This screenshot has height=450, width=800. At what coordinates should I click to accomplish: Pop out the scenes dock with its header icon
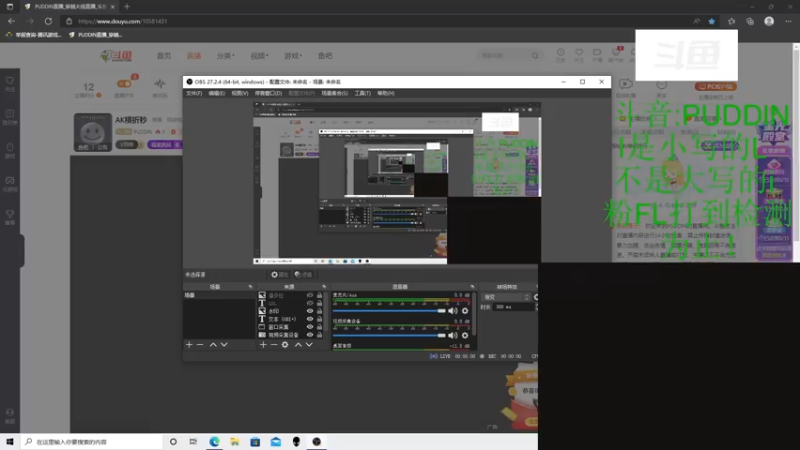(250, 287)
